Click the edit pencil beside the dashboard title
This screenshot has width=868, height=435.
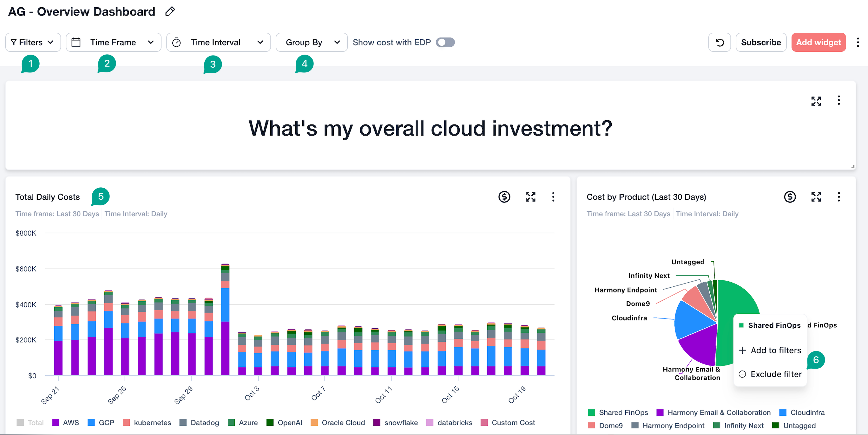170,11
